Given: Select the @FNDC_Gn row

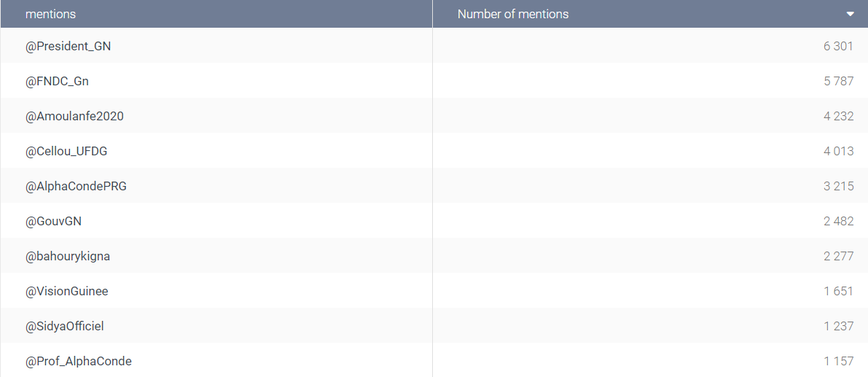Looking at the screenshot, I should pyautogui.click(x=434, y=81).
